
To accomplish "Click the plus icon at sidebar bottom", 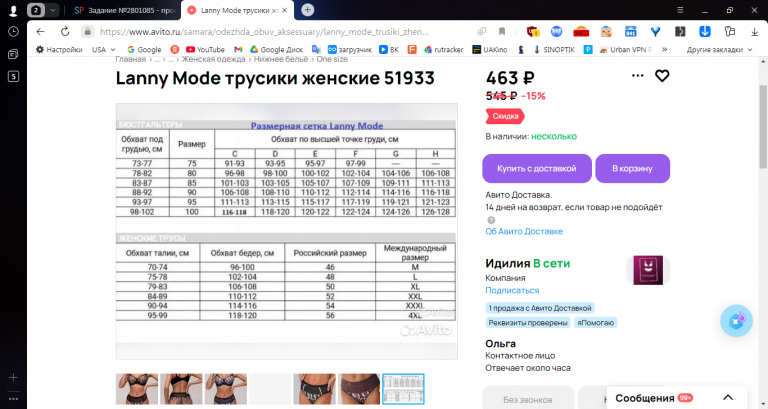I will pyautogui.click(x=13, y=377).
